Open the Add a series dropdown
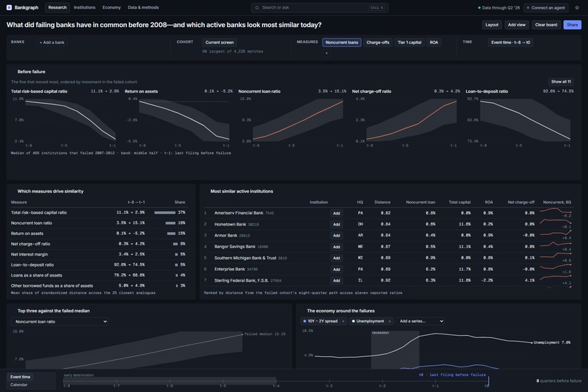The height and width of the screenshot is (392, 588). click(x=420, y=321)
